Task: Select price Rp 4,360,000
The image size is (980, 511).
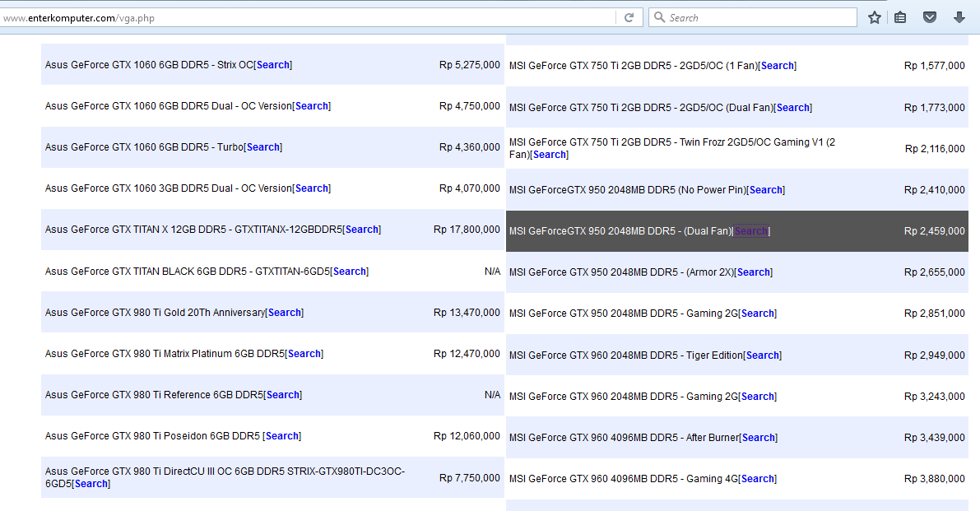Action: (x=469, y=147)
